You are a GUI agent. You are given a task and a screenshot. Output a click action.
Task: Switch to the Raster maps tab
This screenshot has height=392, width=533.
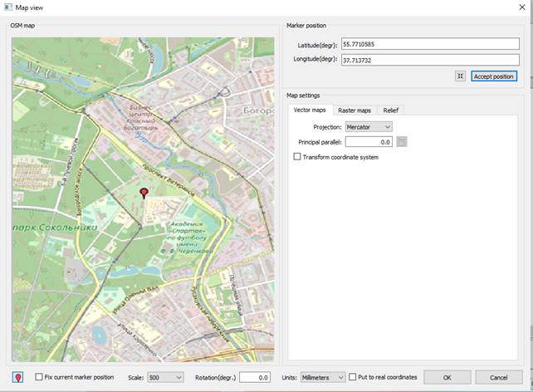pyautogui.click(x=355, y=110)
